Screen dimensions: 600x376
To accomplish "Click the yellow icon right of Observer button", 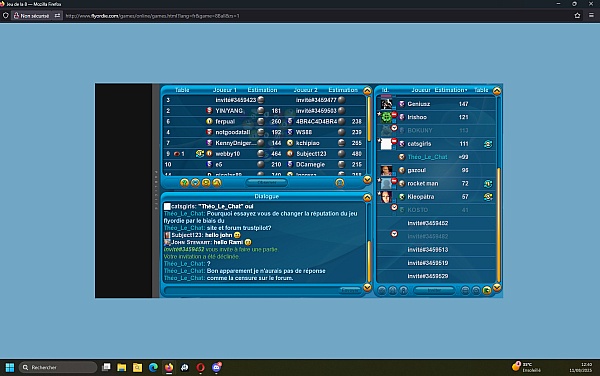I will coord(339,183).
